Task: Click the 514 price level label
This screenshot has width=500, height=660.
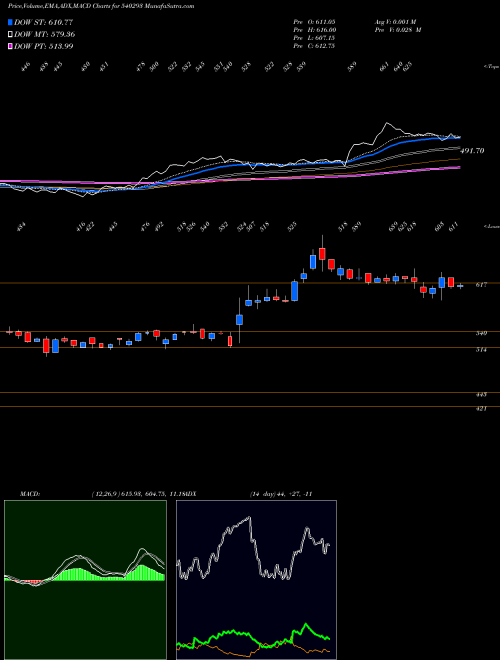Action: (481, 349)
